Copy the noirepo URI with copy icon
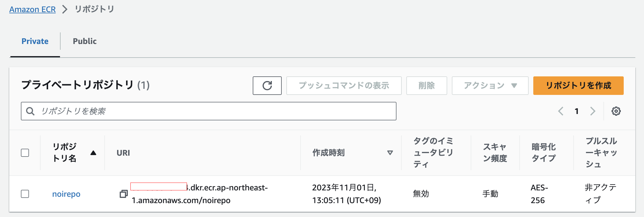Viewport: 644px width, 217px height. tap(124, 194)
